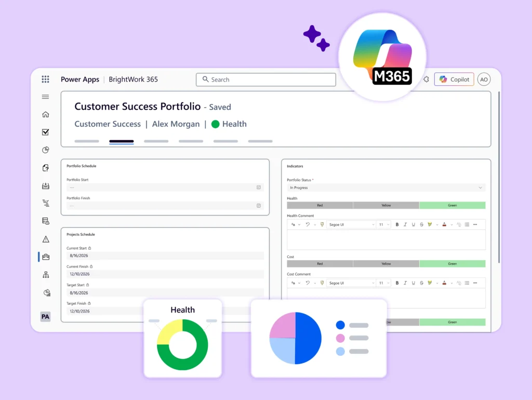Click the warning triangle icon in the sidebar
The height and width of the screenshot is (400, 532).
pos(45,239)
